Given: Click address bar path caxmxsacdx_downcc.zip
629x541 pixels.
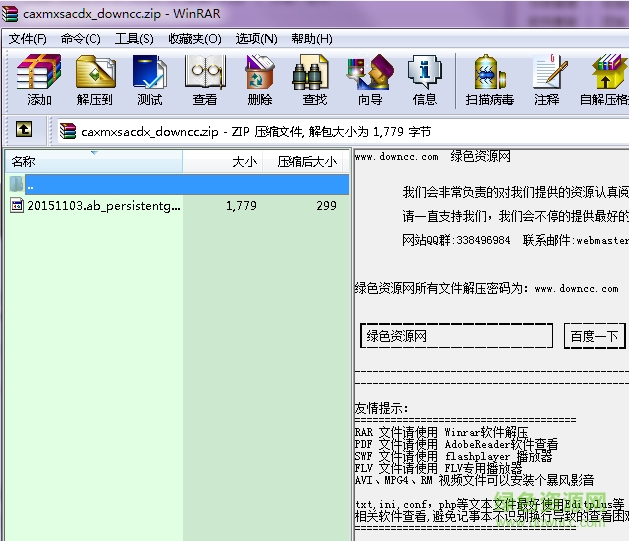Looking at the screenshot, I should (150, 132).
